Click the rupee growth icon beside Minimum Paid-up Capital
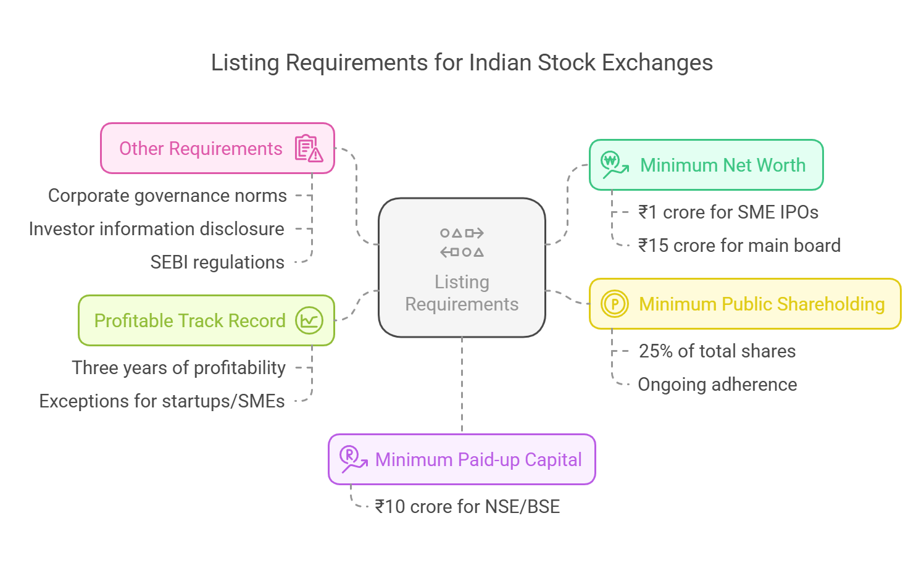 (x=353, y=460)
